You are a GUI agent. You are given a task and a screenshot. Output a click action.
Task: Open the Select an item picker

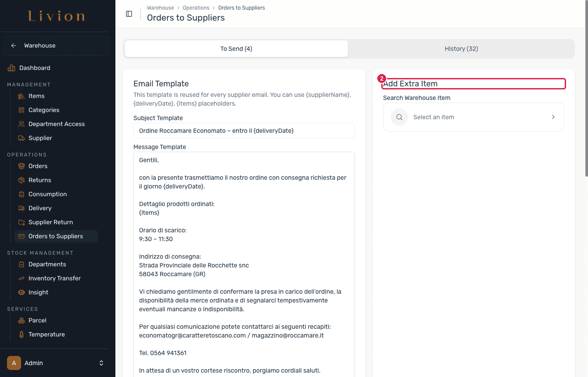pyautogui.click(x=473, y=117)
